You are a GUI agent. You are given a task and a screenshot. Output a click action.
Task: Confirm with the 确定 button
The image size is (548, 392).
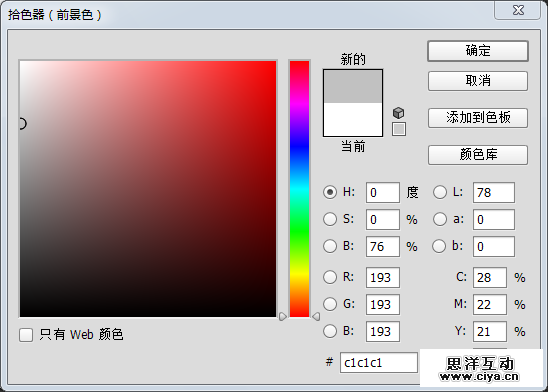[x=478, y=51]
